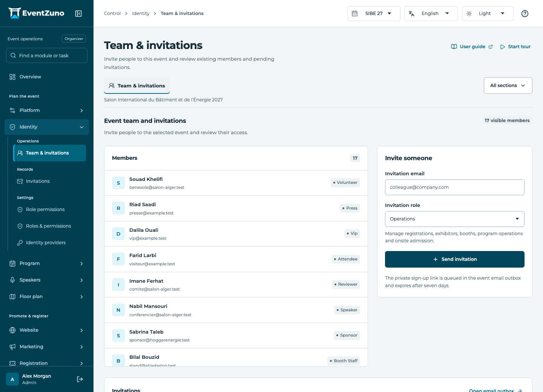
Task: Expand the Marketing menu
Action: (x=47, y=347)
